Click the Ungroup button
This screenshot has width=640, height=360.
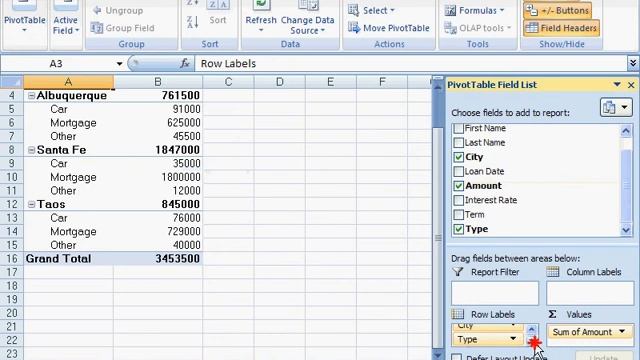pos(118,11)
